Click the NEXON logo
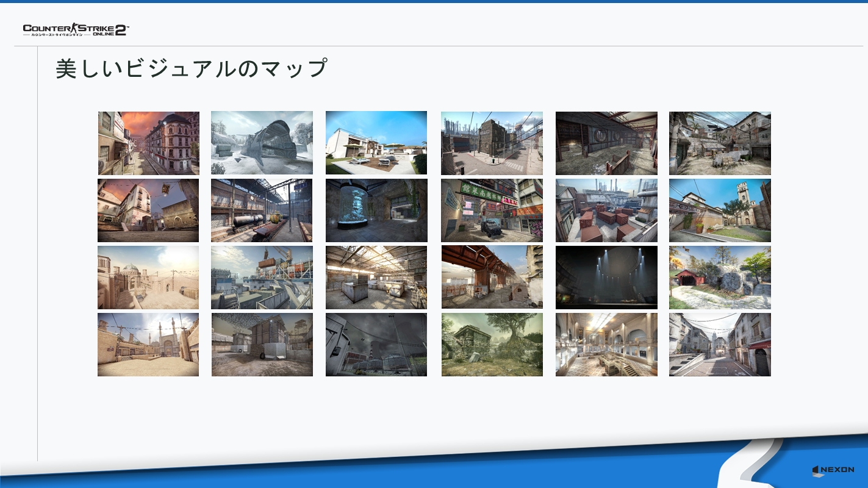 [x=833, y=470]
